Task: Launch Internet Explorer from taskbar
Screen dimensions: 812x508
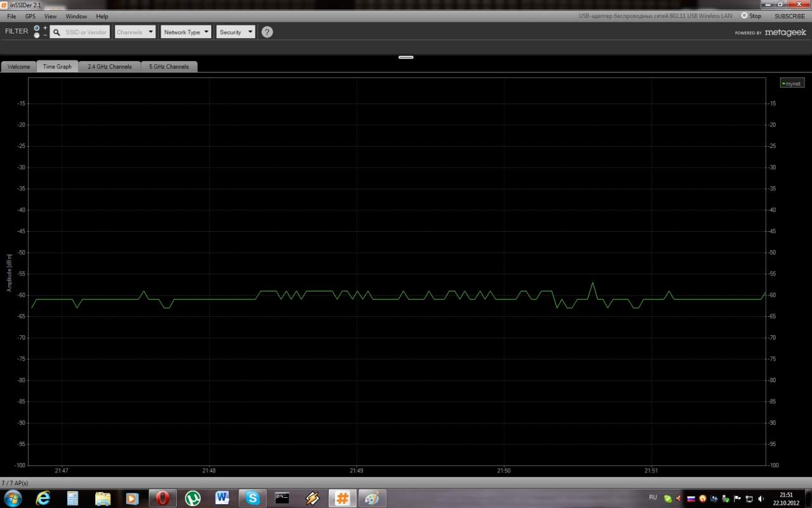Action: tap(43, 498)
